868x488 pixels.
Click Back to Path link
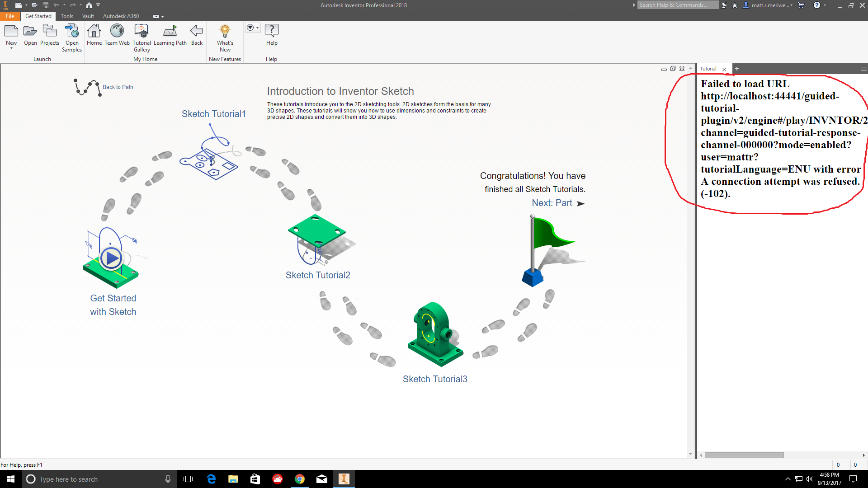click(118, 87)
